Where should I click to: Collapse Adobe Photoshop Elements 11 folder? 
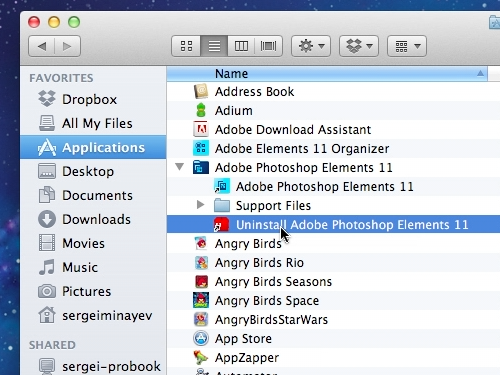(x=180, y=166)
